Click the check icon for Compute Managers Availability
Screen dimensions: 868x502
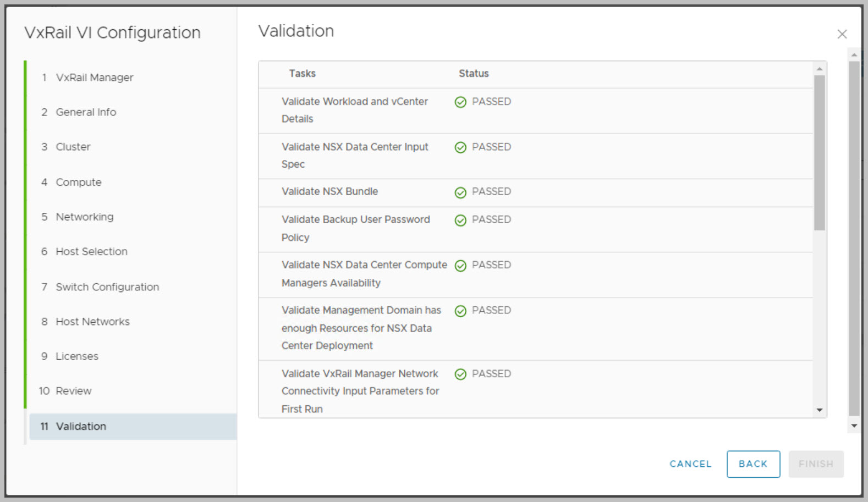point(460,266)
